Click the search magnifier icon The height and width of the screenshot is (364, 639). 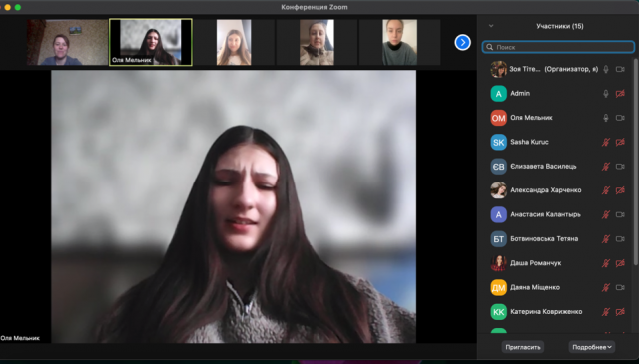point(490,47)
